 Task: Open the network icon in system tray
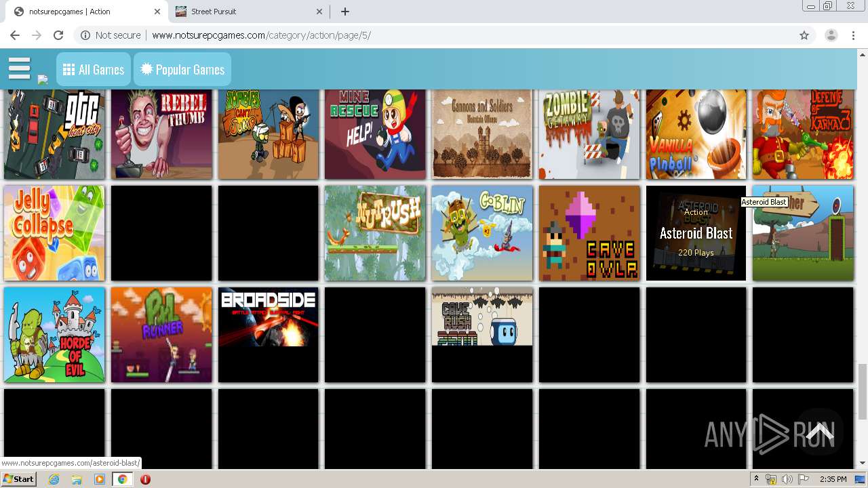pos(771,479)
